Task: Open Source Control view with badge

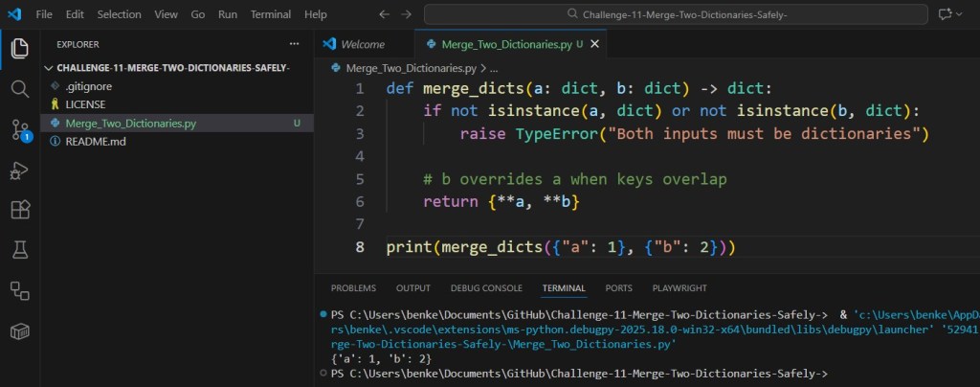Action: (21, 129)
